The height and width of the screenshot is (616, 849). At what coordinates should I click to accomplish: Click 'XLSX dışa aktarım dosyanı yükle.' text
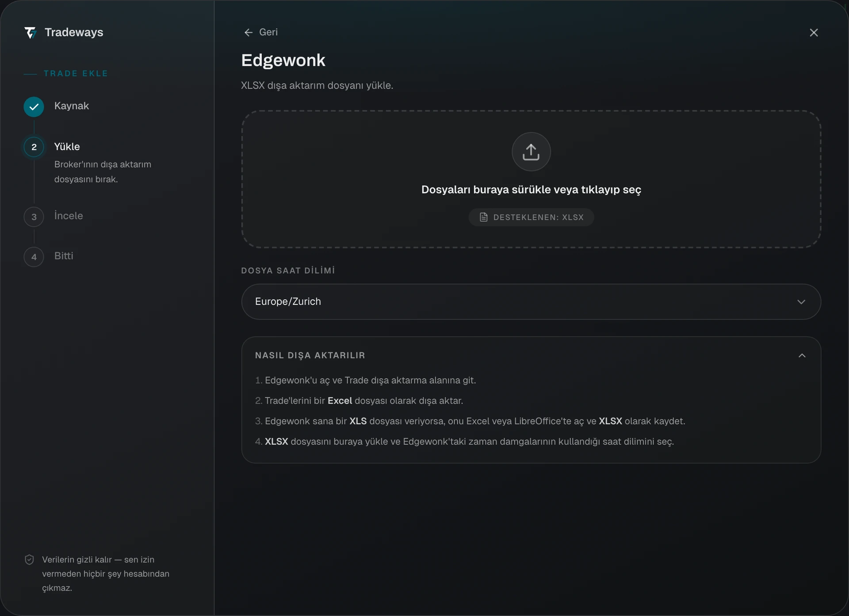(317, 85)
